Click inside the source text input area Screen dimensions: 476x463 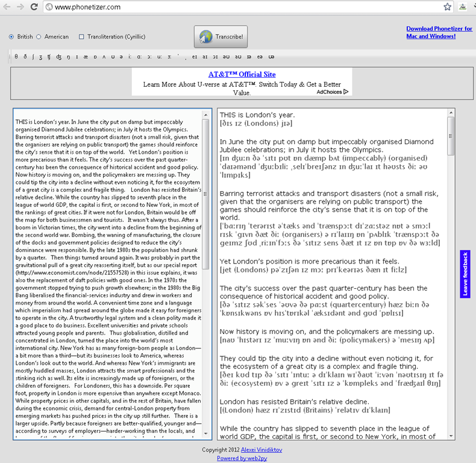point(107,271)
